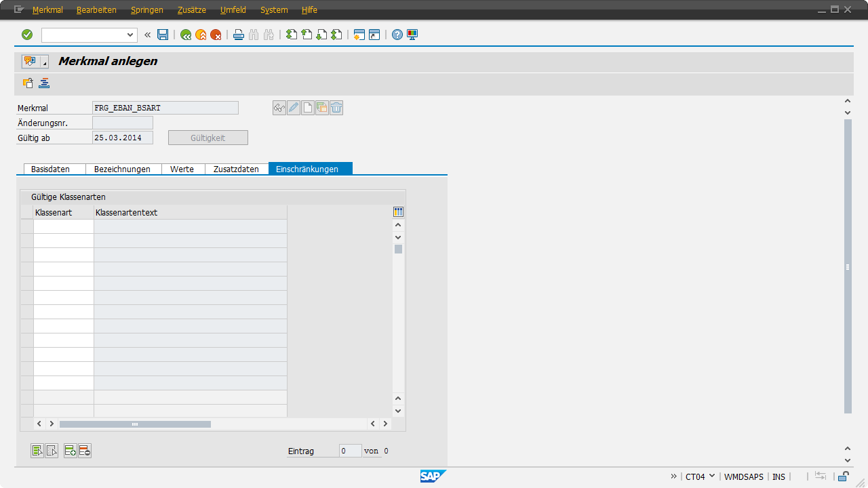Click the Delete Row icon below the table

pyautogui.click(x=85, y=451)
